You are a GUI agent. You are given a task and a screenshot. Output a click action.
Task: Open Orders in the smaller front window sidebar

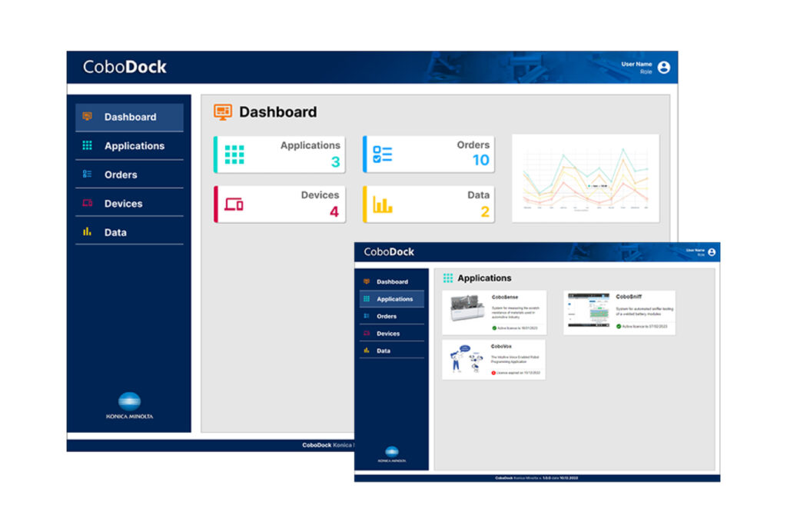(x=387, y=316)
